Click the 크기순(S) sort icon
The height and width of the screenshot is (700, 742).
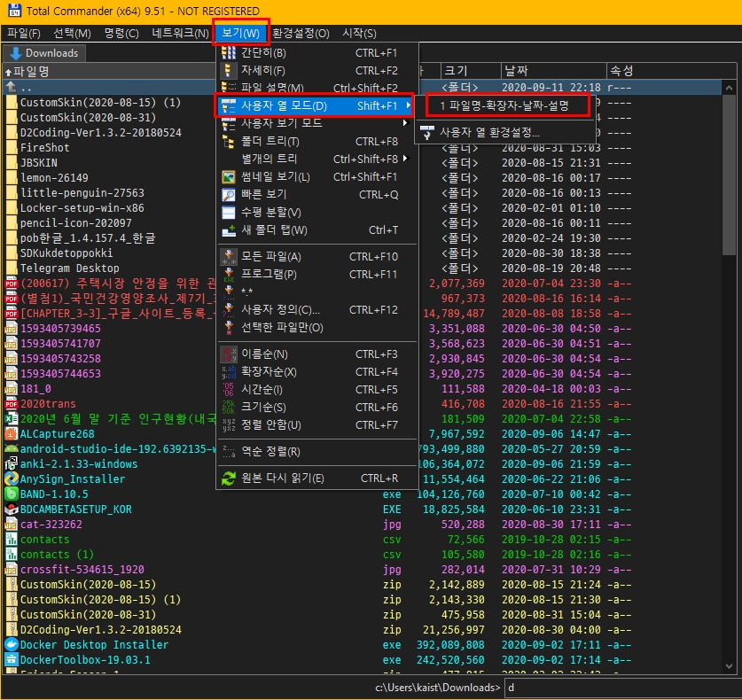[229, 408]
